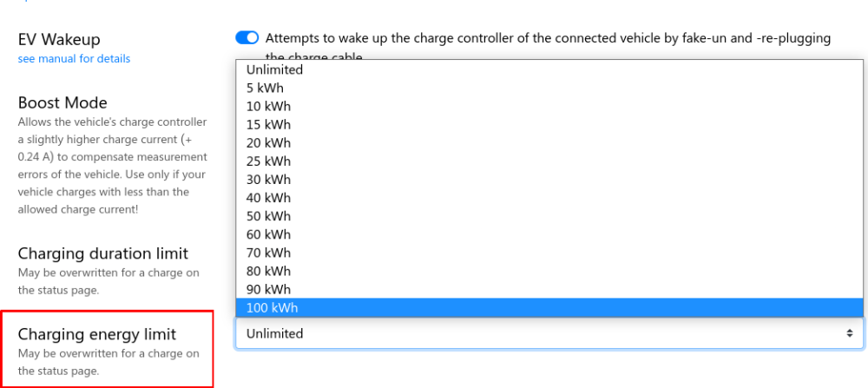The width and height of the screenshot is (868, 388).
Task: Select Unlimited from the open list
Action: [x=274, y=69]
